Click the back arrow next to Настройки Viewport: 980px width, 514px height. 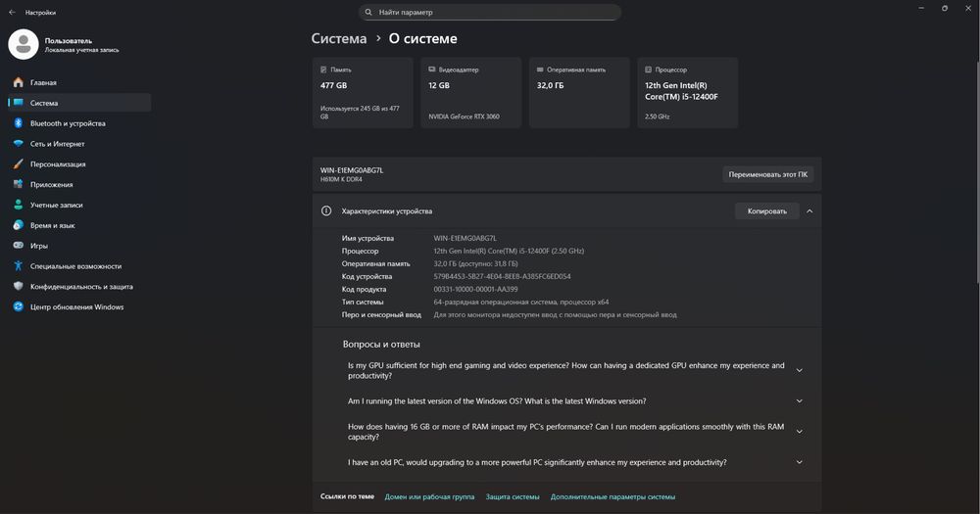[12, 12]
